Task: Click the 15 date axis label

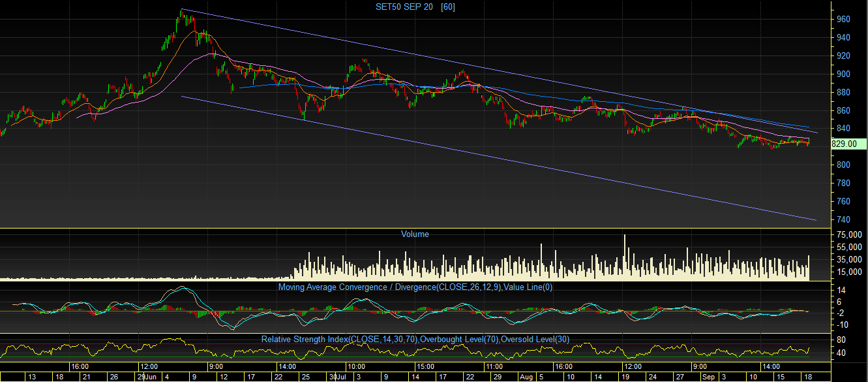Action: point(780,377)
